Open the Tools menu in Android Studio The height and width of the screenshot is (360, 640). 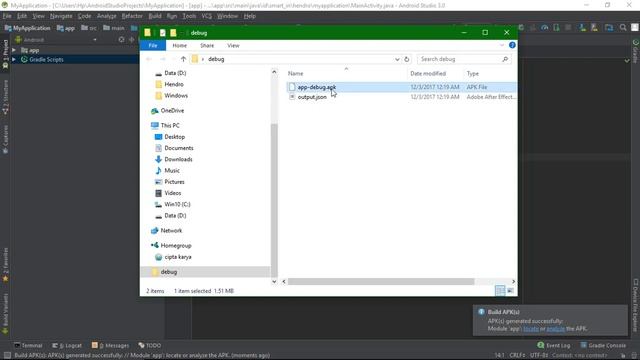point(189,16)
